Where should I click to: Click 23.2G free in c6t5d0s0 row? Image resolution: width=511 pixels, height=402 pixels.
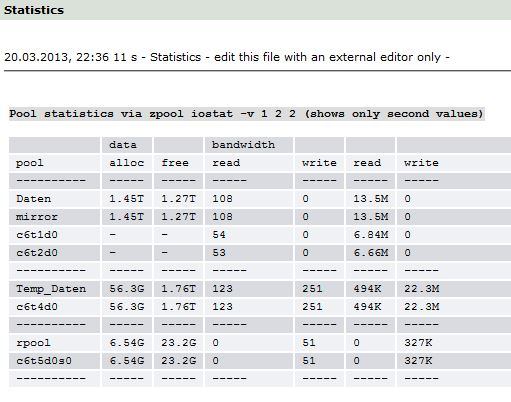click(x=179, y=361)
